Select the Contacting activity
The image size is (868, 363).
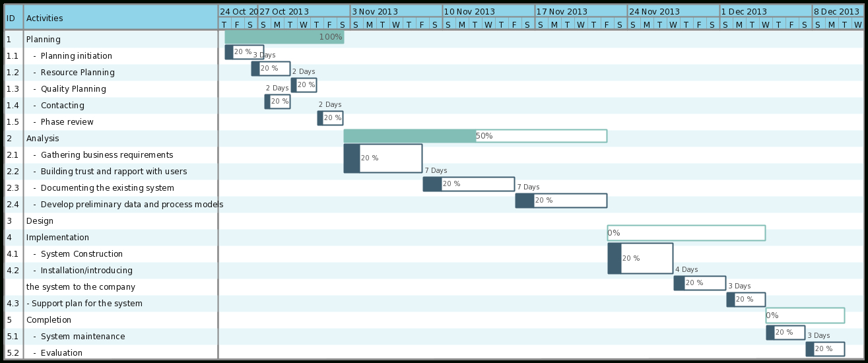(63, 106)
